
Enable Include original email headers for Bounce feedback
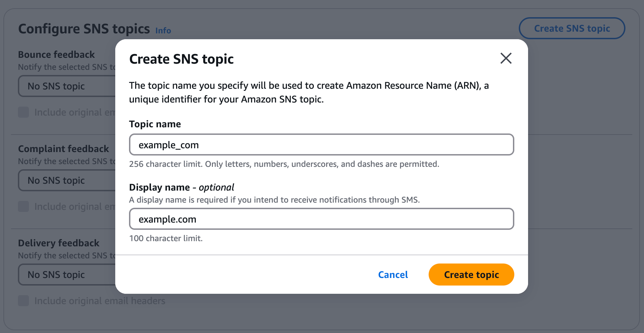tap(23, 112)
